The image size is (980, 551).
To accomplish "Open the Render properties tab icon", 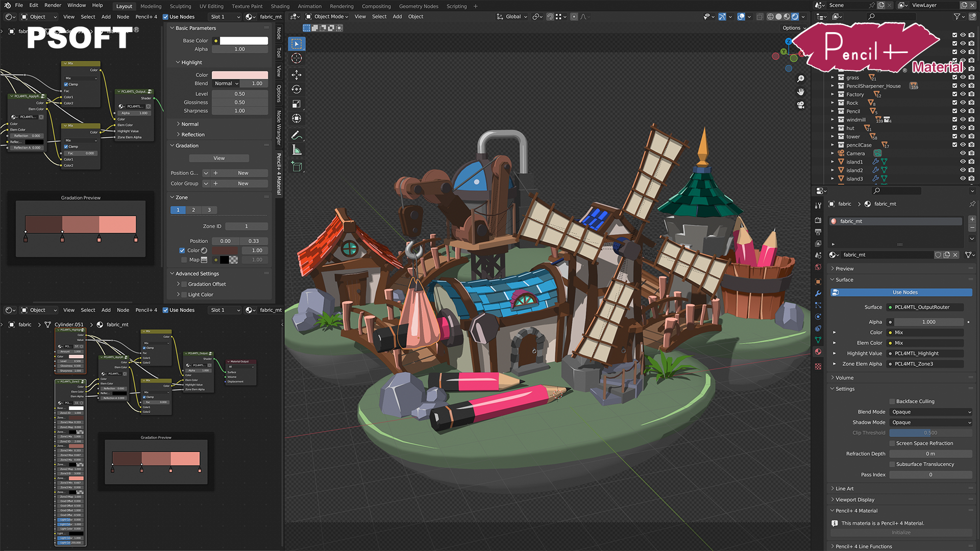I will pos(818,220).
